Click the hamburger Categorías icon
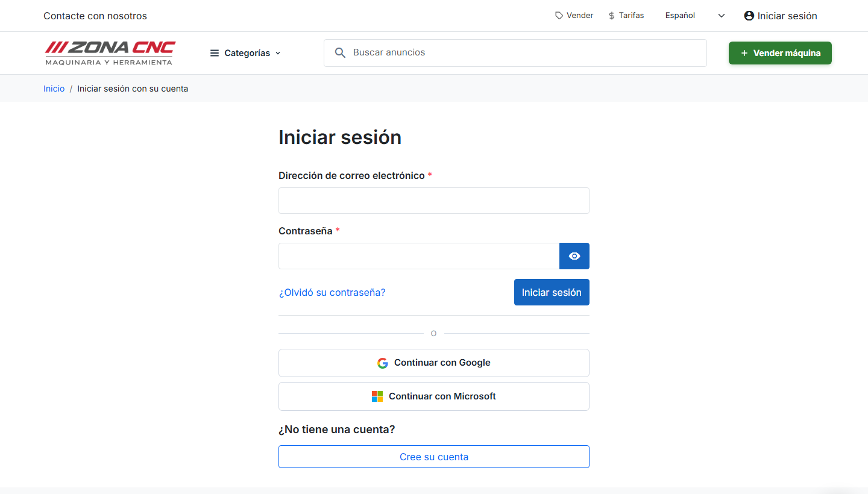The image size is (868, 494). click(215, 53)
